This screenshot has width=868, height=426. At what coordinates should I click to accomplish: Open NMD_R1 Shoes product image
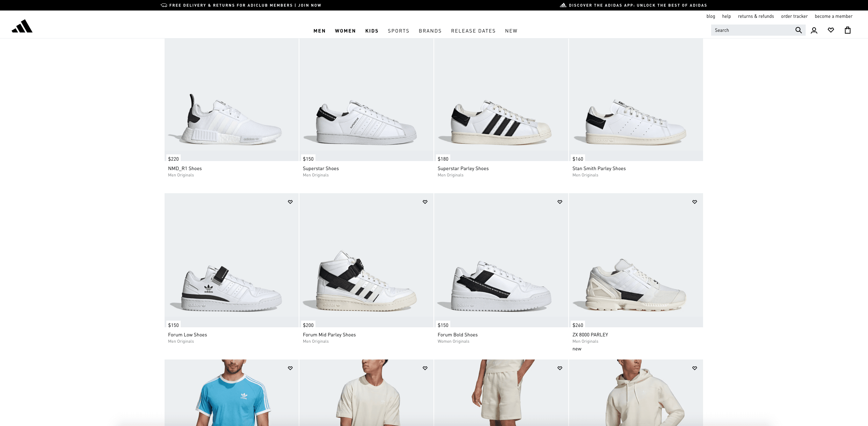pos(231,100)
